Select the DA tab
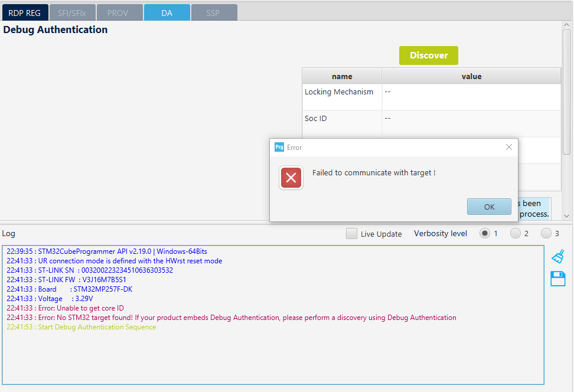The image size is (574, 392). [x=167, y=12]
